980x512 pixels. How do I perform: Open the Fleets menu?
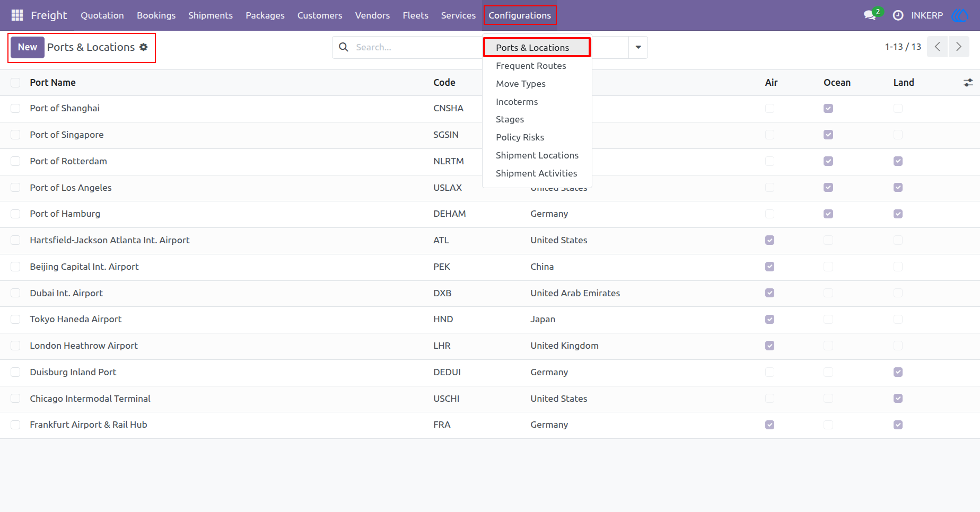coord(415,15)
